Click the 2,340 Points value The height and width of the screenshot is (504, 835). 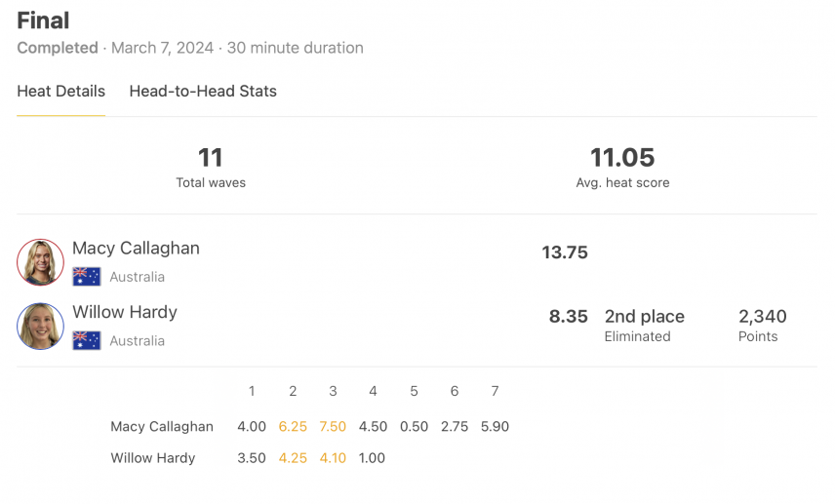coord(762,326)
